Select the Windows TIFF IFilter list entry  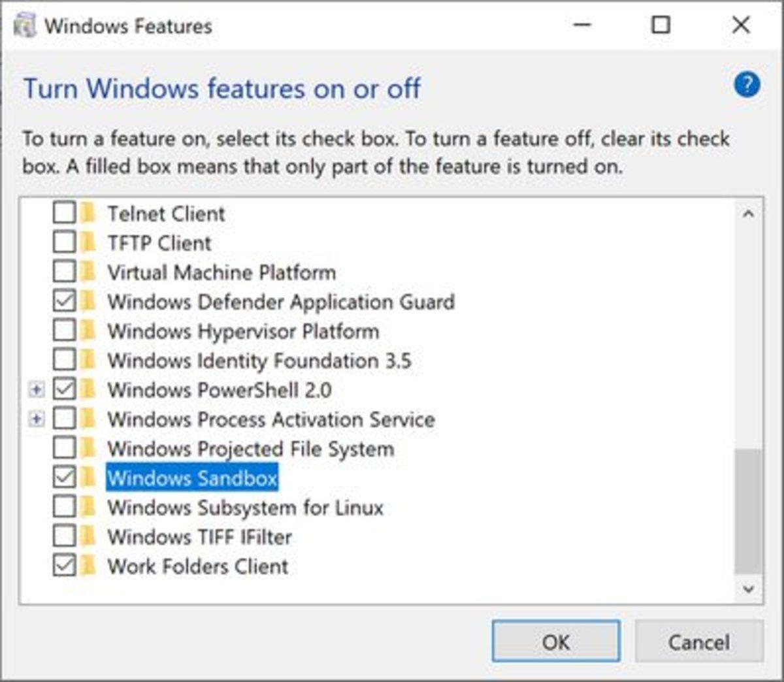[x=200, y=537]
